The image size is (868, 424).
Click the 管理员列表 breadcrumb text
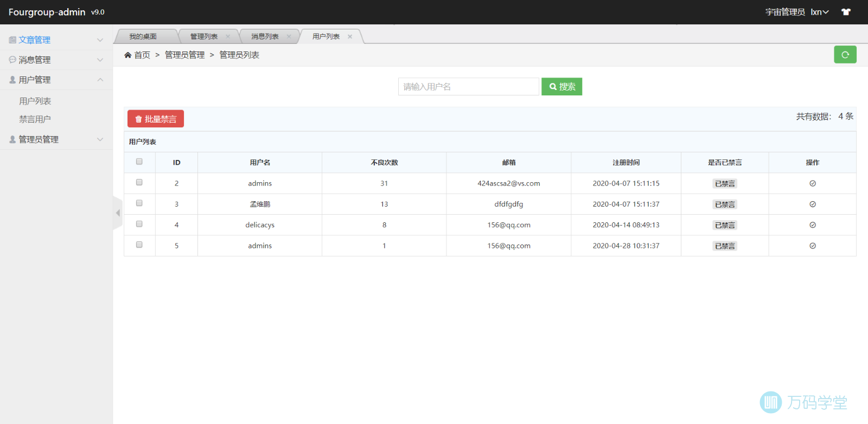click(239, 55)
